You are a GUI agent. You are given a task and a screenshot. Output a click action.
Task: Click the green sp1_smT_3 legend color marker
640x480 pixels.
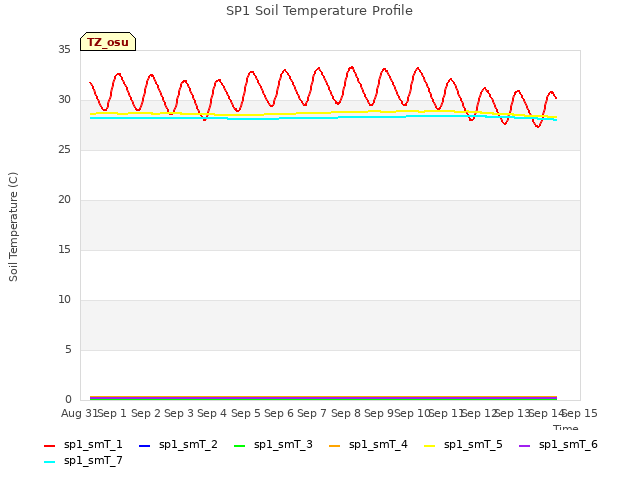pyautogui.click(x=240, y=446)
